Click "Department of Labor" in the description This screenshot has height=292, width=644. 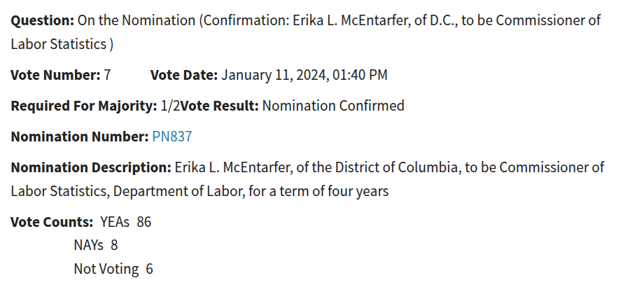pyautogui.click(x=177, y=191)
